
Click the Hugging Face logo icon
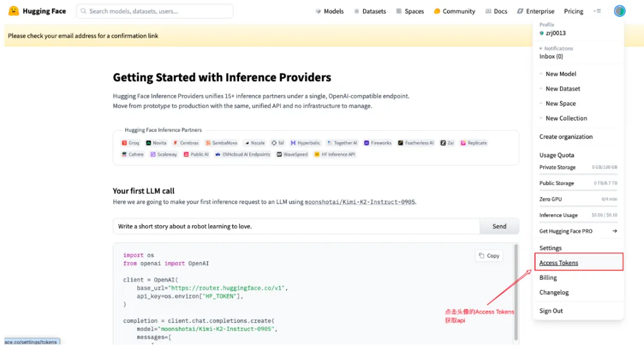(x=14, y=11)
